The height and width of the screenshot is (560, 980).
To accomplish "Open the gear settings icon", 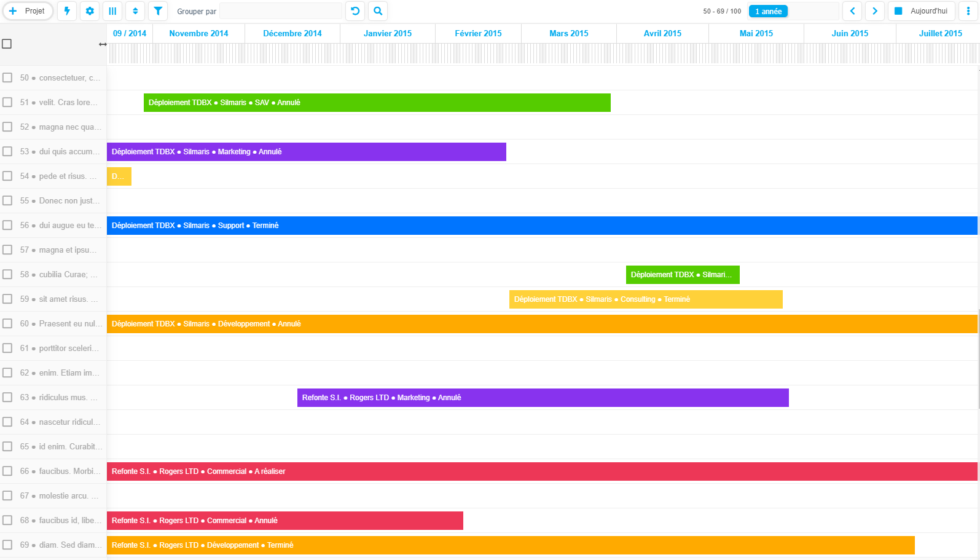I will (90, 11).
